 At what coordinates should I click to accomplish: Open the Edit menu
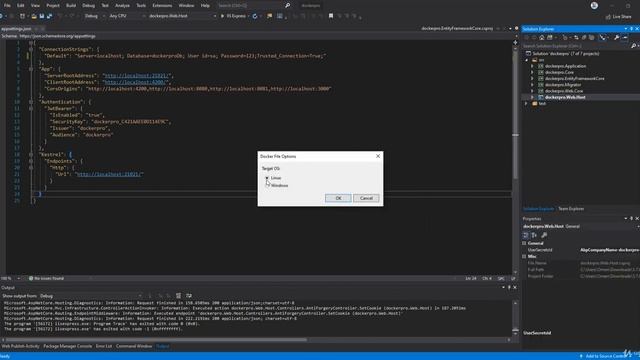(20, 6)
